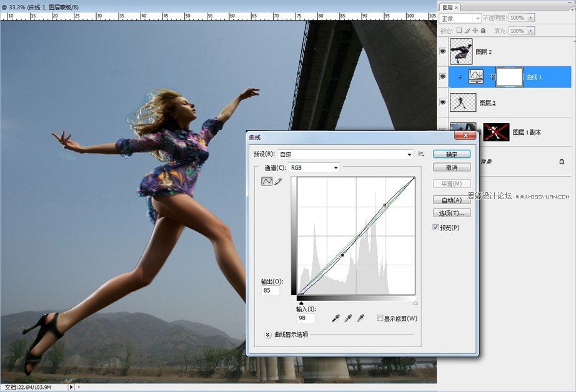The width and height of the screenshot is (576, 392).
Task: Click the lock all icon
Action: [483, 31]
